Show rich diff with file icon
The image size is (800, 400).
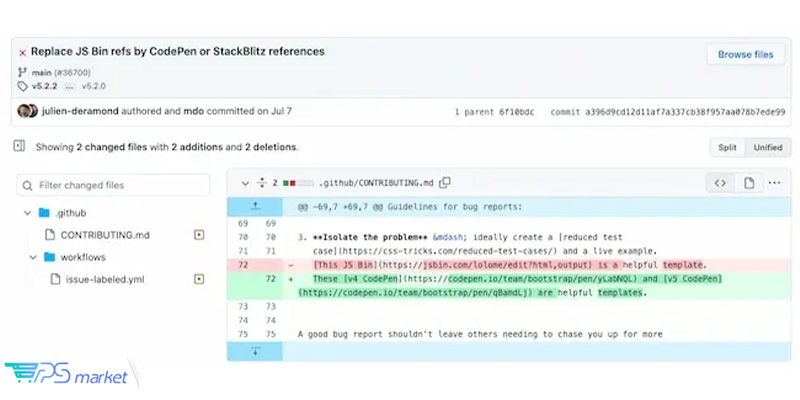point(748,183)
